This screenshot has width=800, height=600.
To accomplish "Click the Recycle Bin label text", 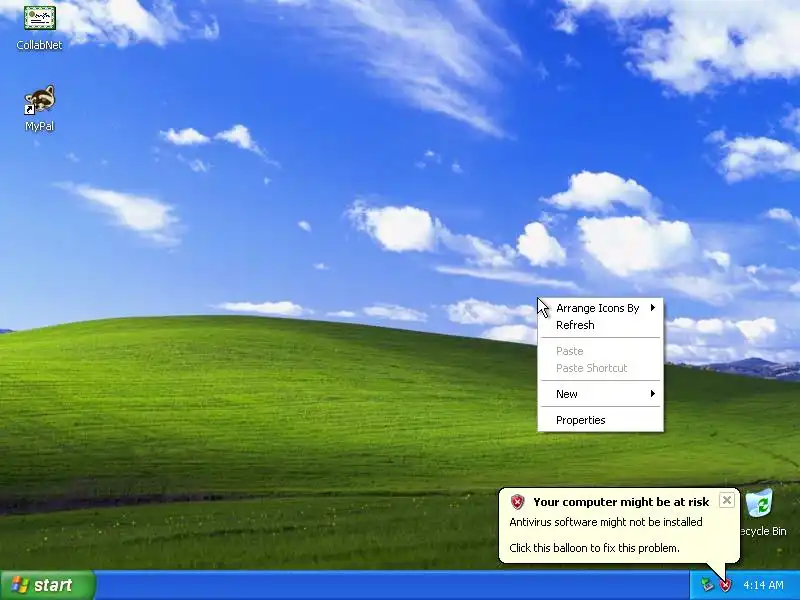I will point(763,531).
